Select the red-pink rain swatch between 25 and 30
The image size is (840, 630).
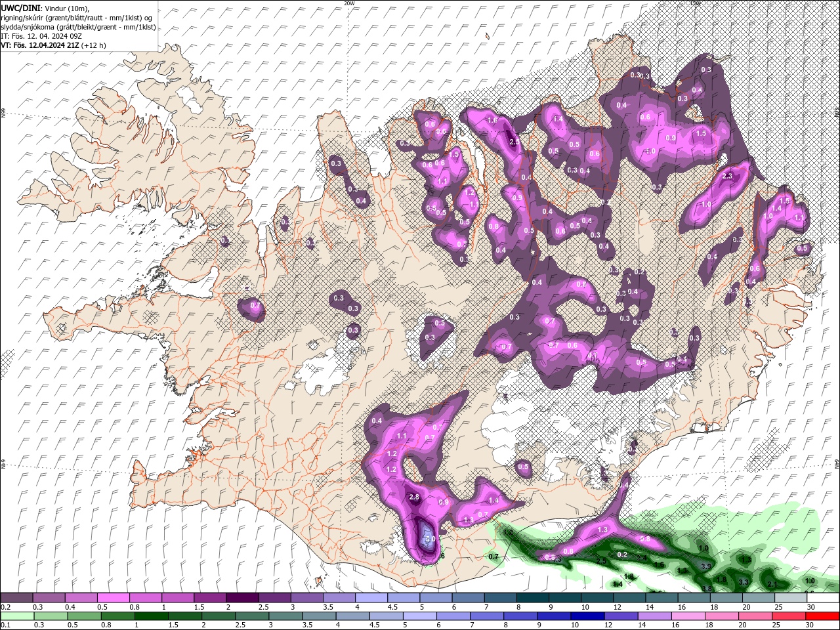788,616
